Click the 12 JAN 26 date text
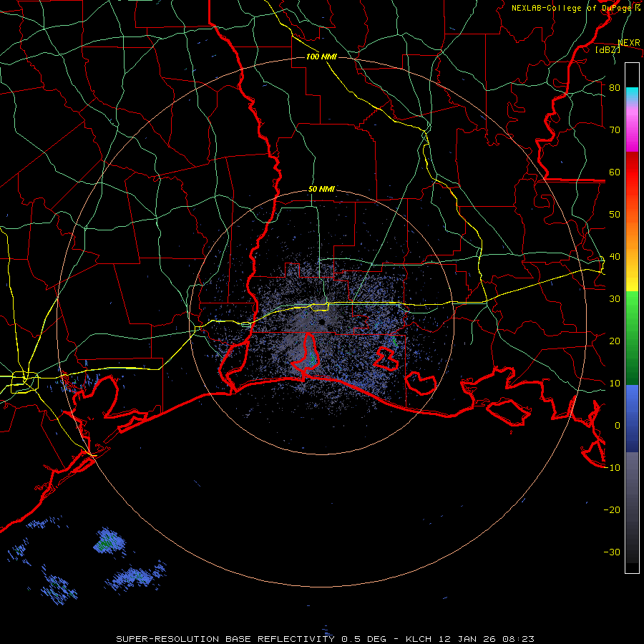This screenshot has height=644, width=644. tap(466, 639)
